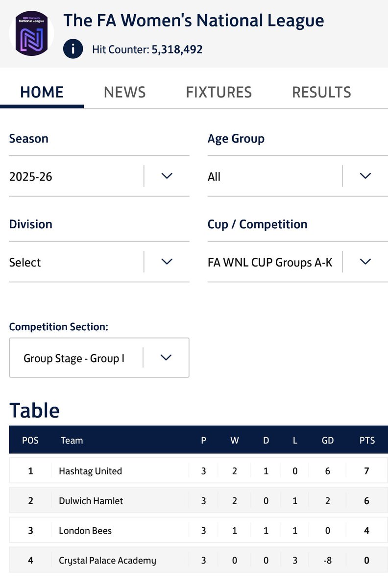This screenshot has width=388, height=588.
Task: Expand the Competition Section Group I dropdown
Action: tap(99, 358)
